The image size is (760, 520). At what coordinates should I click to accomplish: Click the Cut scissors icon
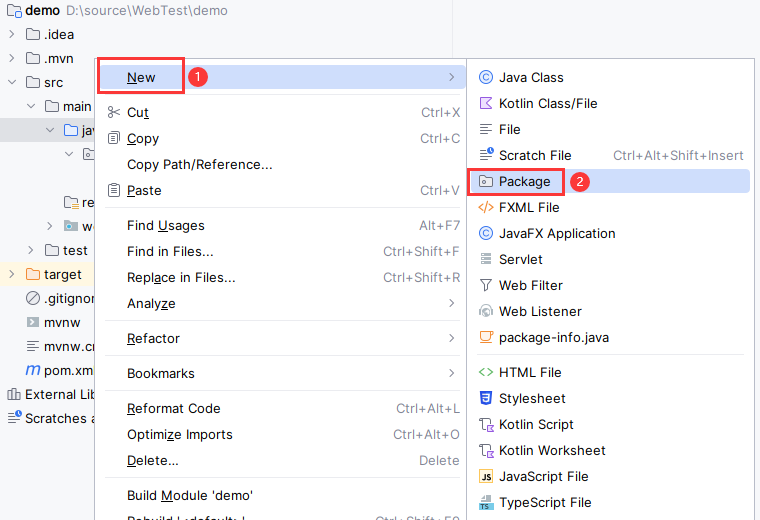(x=113, y=113)
